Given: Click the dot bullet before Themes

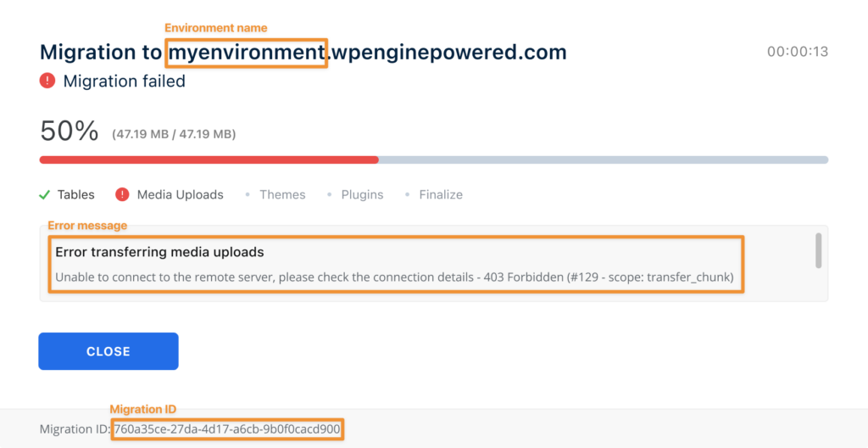Looking at the screenshot, I should tap(248, 194).
